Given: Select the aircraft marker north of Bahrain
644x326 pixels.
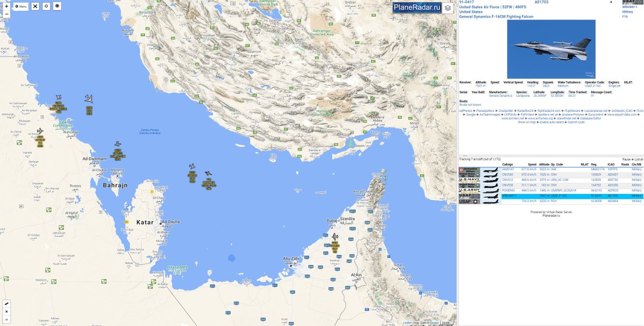Looking at the screenshot, I should 118,144.
